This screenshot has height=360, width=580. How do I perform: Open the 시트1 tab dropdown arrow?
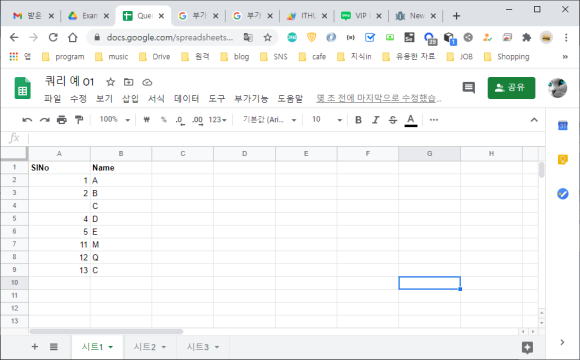(x=111, y=347)
